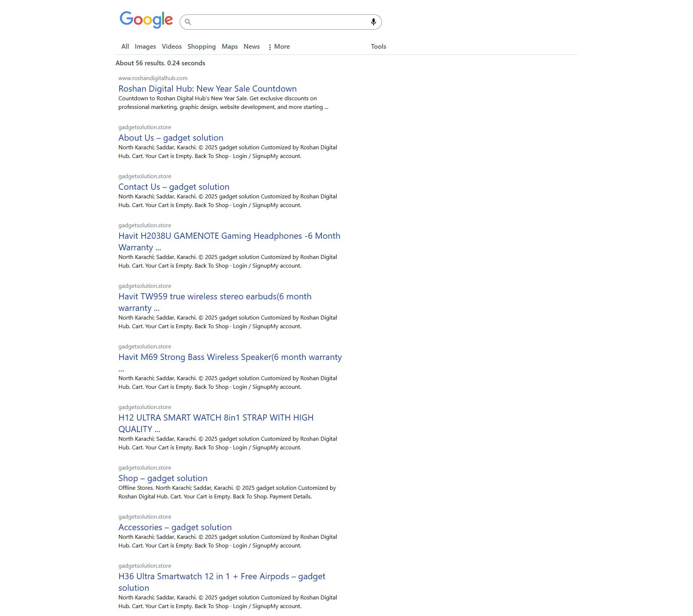The height and width of the screenshot is (616, 693).
Task: Click the microphone voice search icon
Action: (373, 22)
